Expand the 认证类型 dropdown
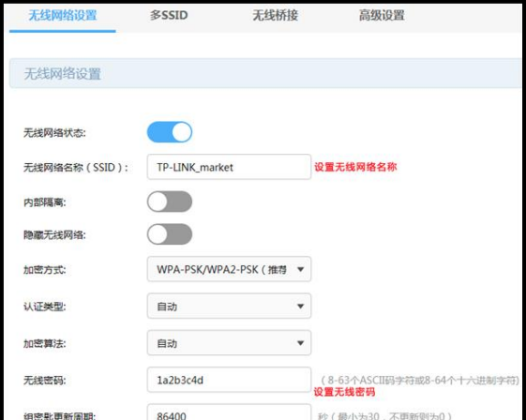The width and height of the screenshot is (526, 420). point(229,306)
